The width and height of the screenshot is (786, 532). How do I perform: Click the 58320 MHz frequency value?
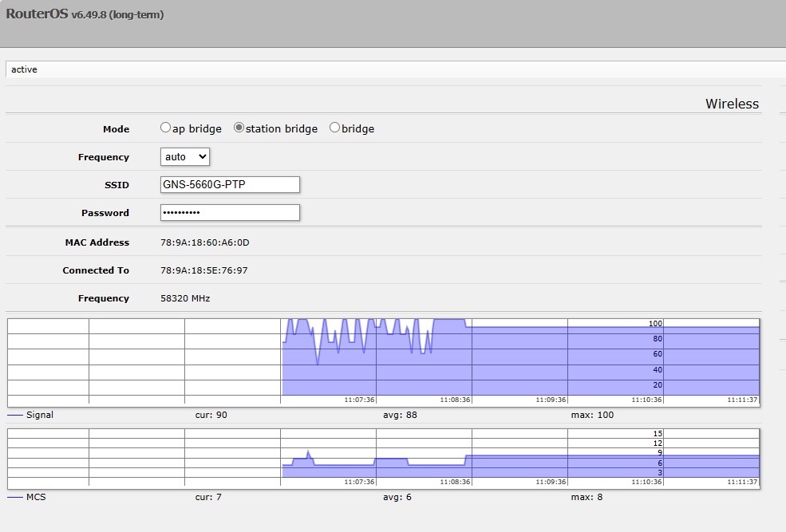pyautogui.click(x=185, y=298)
